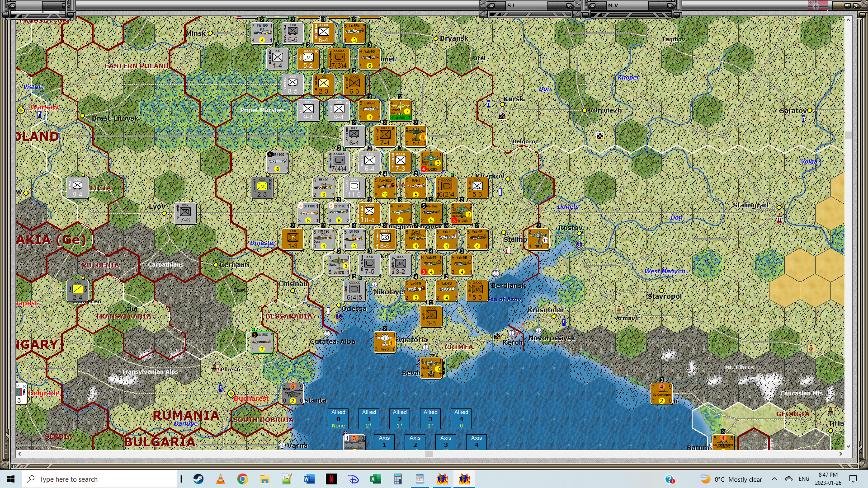Click the map scroll down arrow
This screenshot has height=488, width=868.
pyautogui.click(x=848, y=446)
